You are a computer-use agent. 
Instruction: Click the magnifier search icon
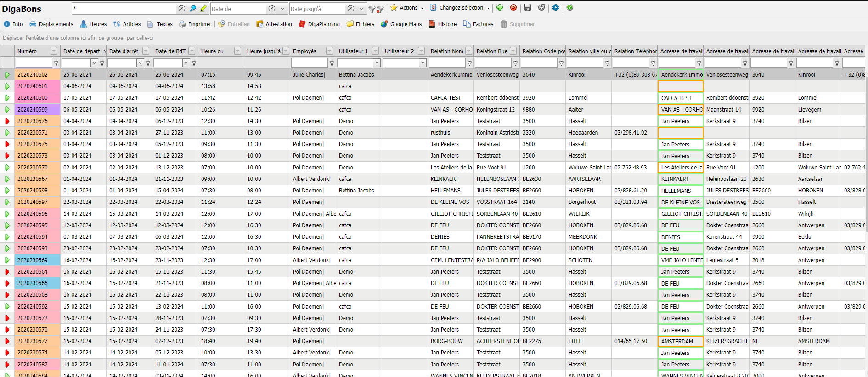193,8
